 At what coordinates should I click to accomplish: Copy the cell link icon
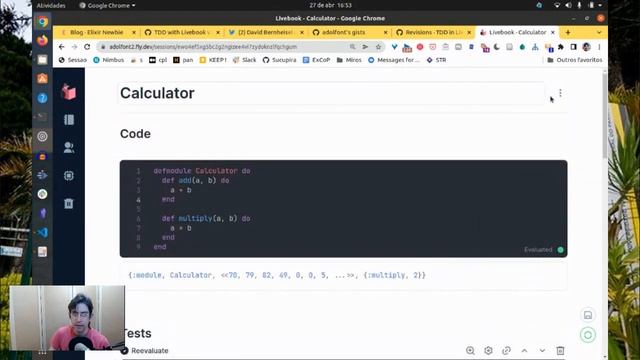click(506, 351)
